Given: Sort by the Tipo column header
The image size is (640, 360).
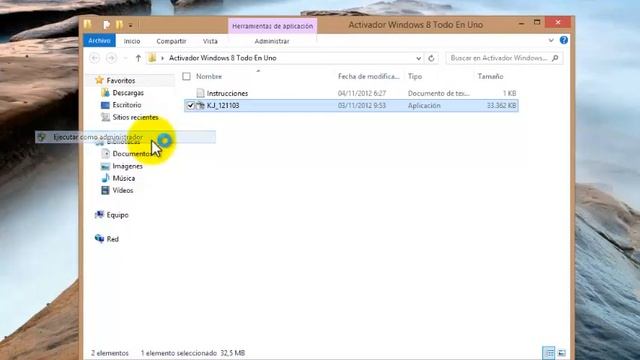Looking at the screenshot, I should tap(415, 76).
